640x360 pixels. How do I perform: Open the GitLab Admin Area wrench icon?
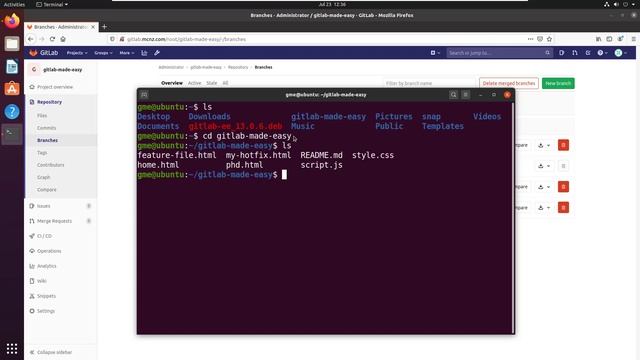(157, 53)
